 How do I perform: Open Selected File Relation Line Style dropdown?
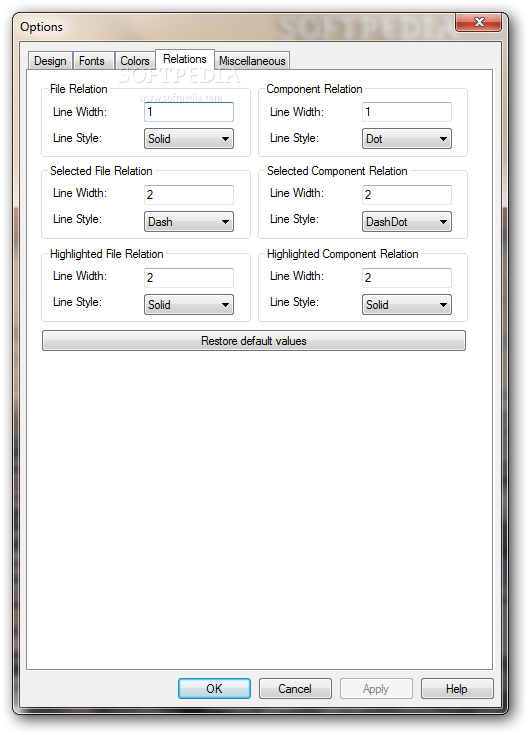[189, 222]
